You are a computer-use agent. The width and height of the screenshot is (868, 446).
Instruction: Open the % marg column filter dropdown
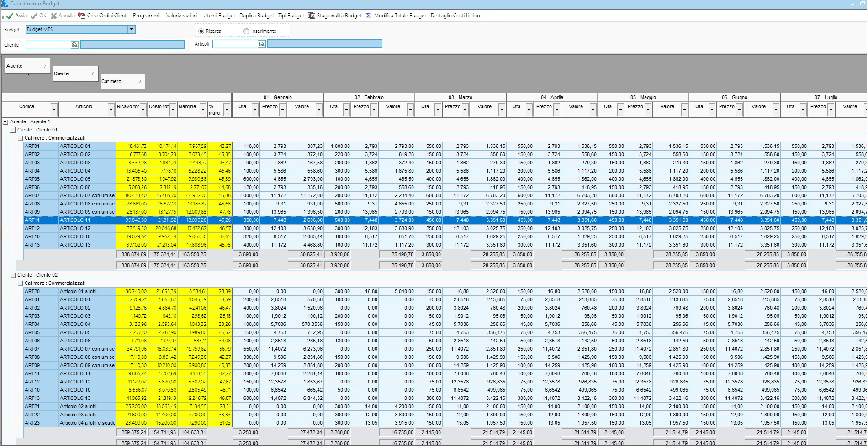(x=227, y=110)
